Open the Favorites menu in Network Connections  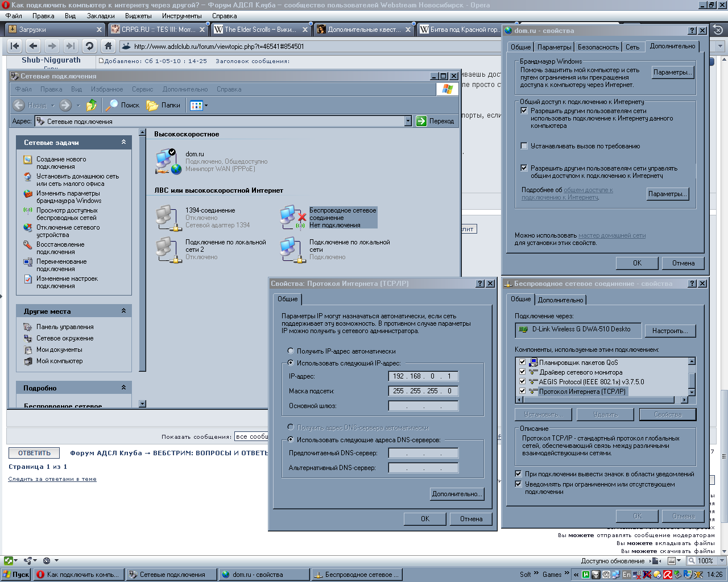107,89
